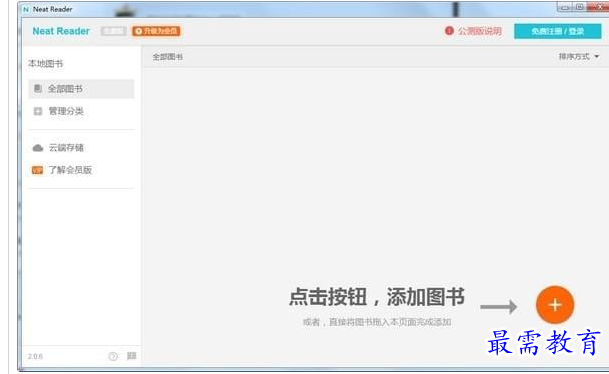Click the Neat Reader title bar app icon

point(26,9)
